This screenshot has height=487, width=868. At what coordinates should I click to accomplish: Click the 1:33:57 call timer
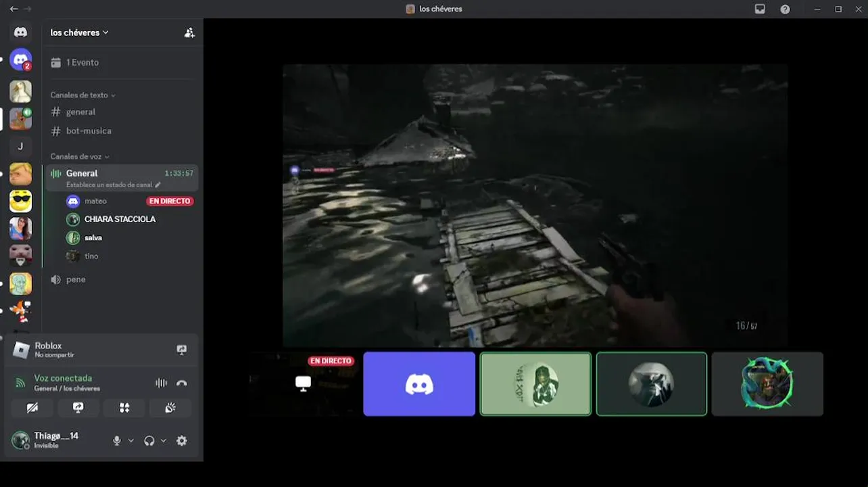(x=179, y=174)
